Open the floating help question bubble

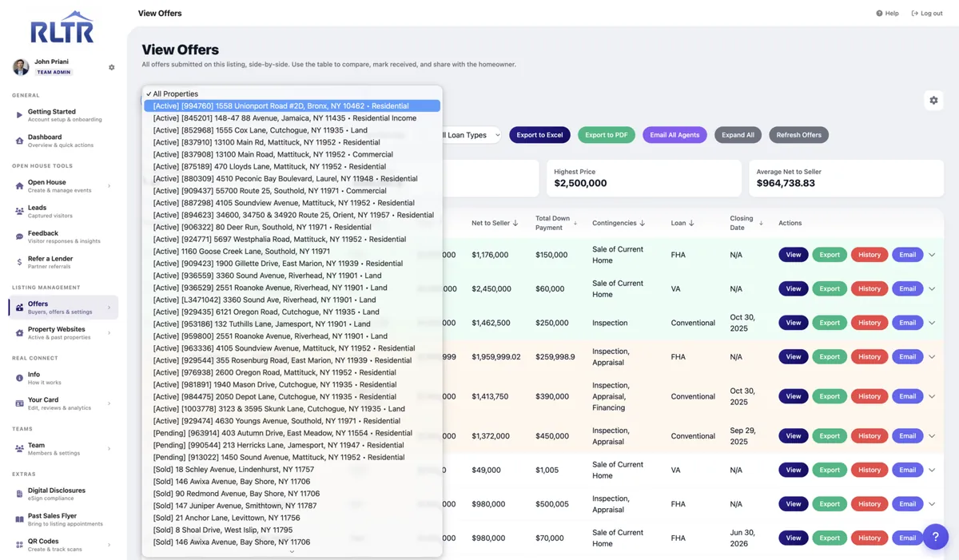point(935,537)
